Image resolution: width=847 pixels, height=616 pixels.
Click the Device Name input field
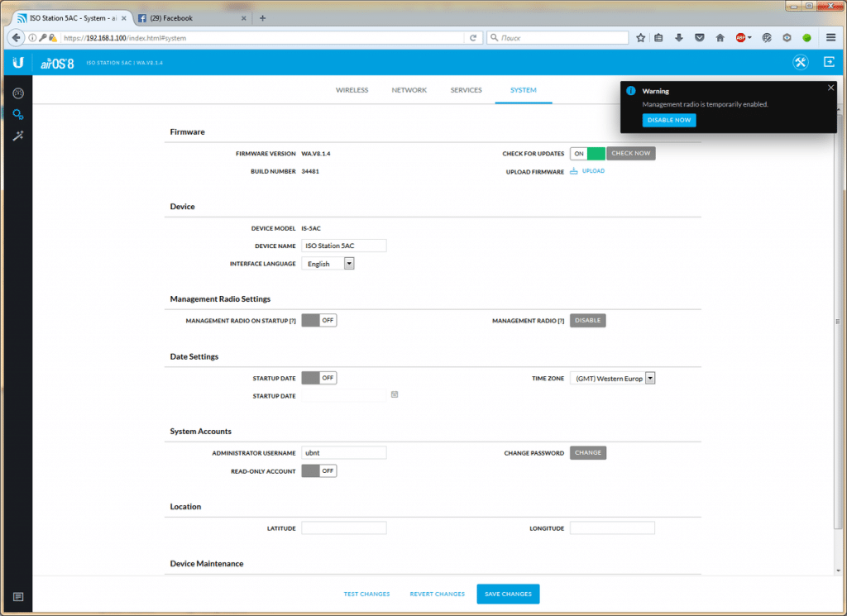click(343, 246)
